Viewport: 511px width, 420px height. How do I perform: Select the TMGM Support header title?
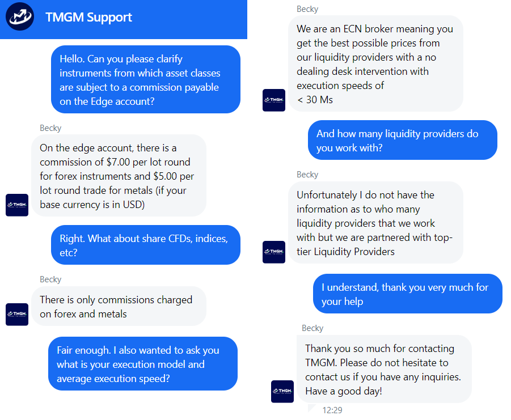pyautogui.click(x=89, y=18)
